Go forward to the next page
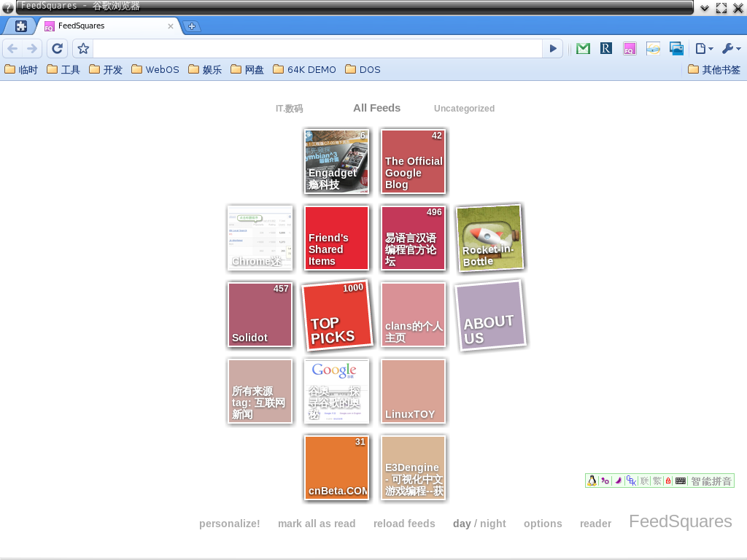747x560 pixels. click(x=32, y=49)
